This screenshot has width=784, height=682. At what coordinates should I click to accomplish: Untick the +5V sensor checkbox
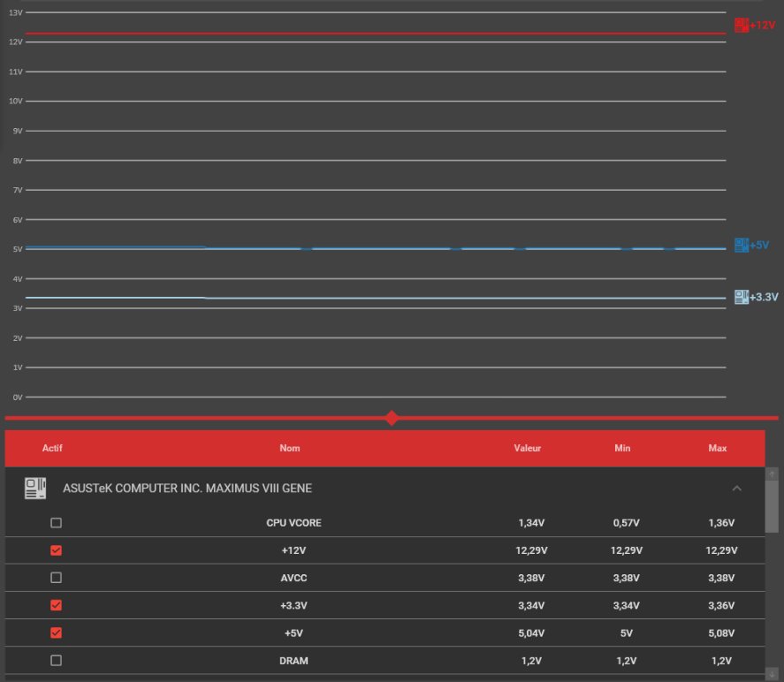pyautogui.click(x=57, y=633)
